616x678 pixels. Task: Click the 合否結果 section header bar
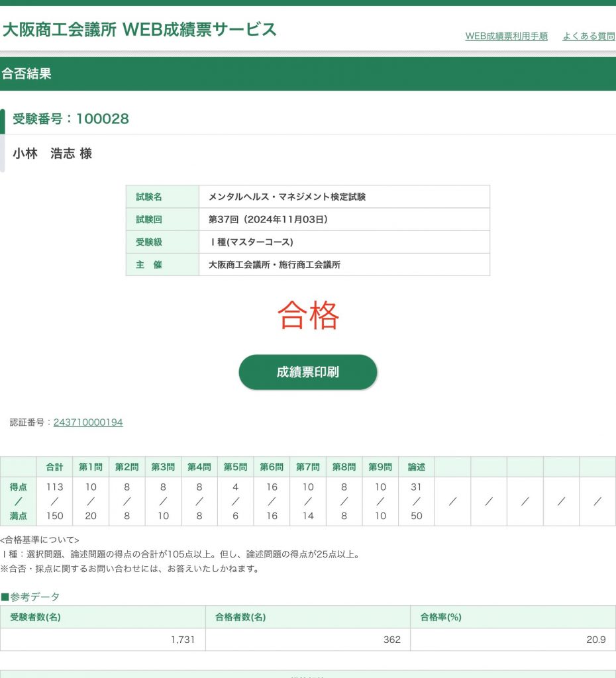[x=308, y=73]
